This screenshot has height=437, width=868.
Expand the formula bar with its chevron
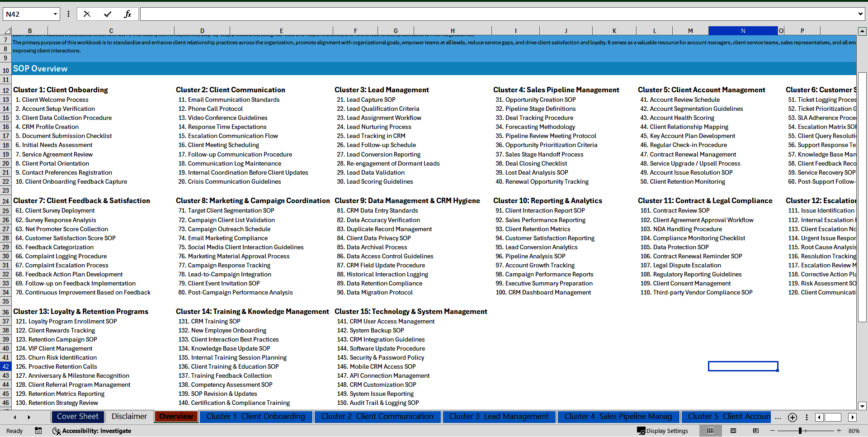click(x=861, y=14)
